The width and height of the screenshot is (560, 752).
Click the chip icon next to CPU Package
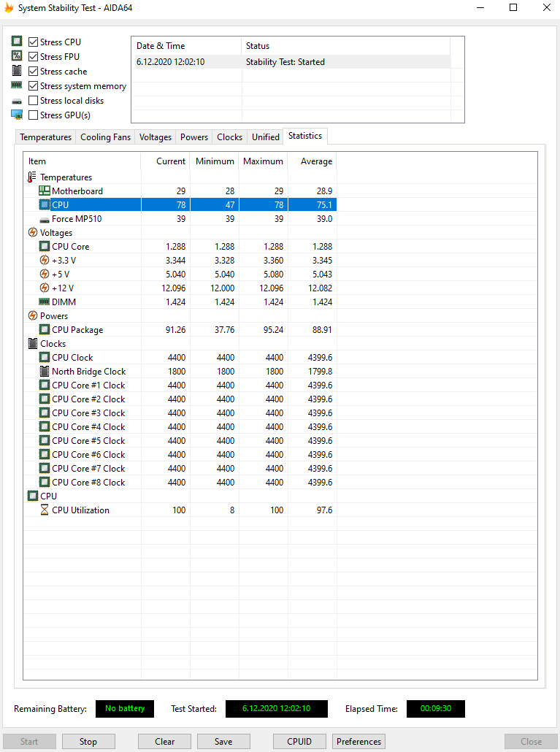(45, 329)
